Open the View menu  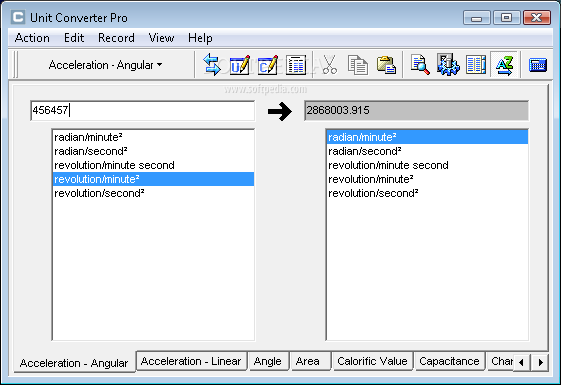pyautogui.click(x=161, y=38)
